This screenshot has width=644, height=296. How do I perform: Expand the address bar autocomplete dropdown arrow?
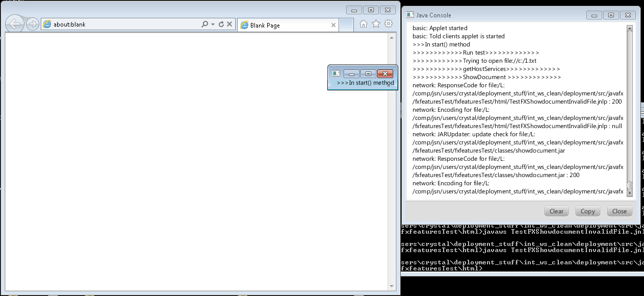point(213,24)
